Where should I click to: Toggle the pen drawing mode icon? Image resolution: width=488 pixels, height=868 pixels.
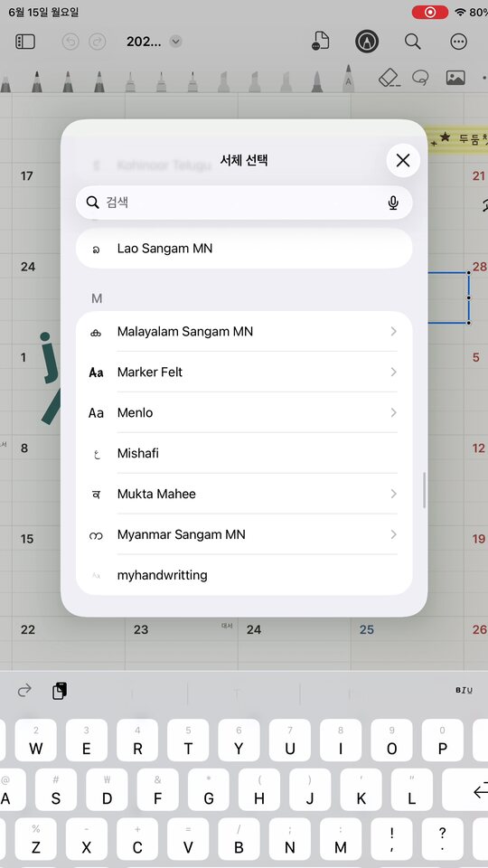point(367,41)
